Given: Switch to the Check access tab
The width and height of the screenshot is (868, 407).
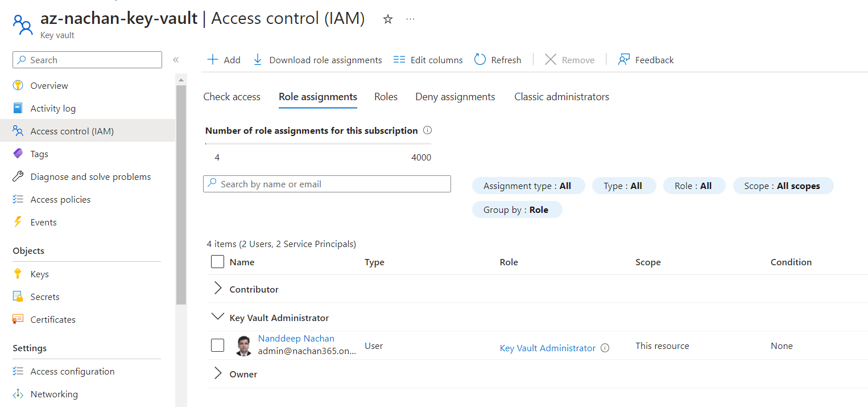Looking at the screenshot, I should pyautogui.click(x=232, y=97).
